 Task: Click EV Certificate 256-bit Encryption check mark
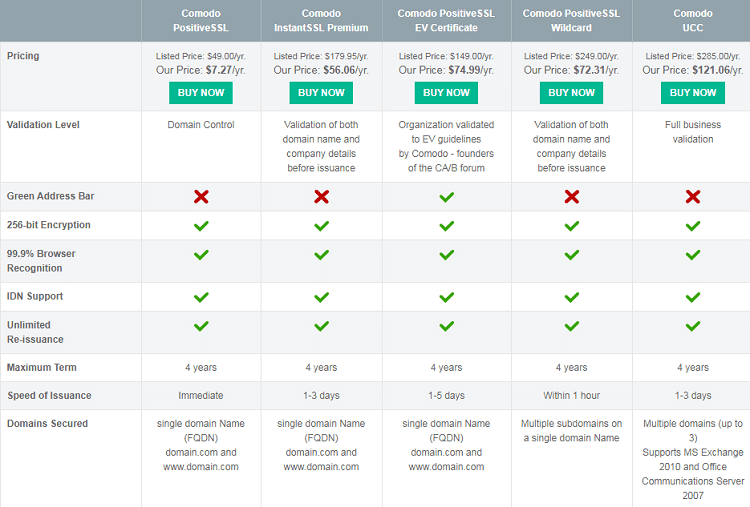click(x=446, y=226)
